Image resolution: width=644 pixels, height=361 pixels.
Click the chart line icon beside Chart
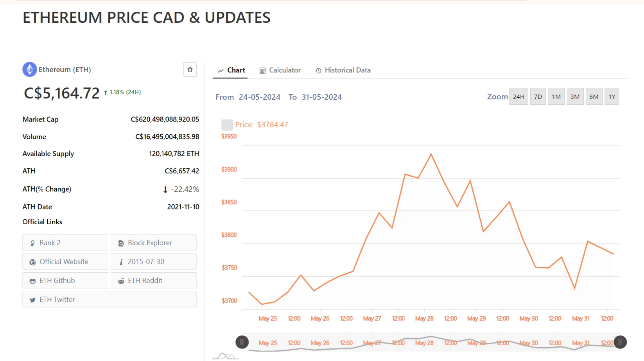click(x=221, y=71)
